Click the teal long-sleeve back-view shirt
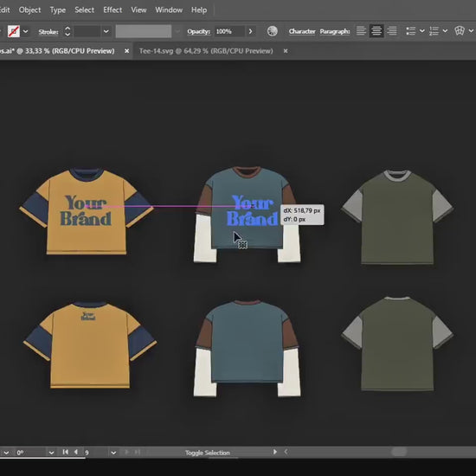Viewport: 476px width, 476px height. click(x=248, y=348)
